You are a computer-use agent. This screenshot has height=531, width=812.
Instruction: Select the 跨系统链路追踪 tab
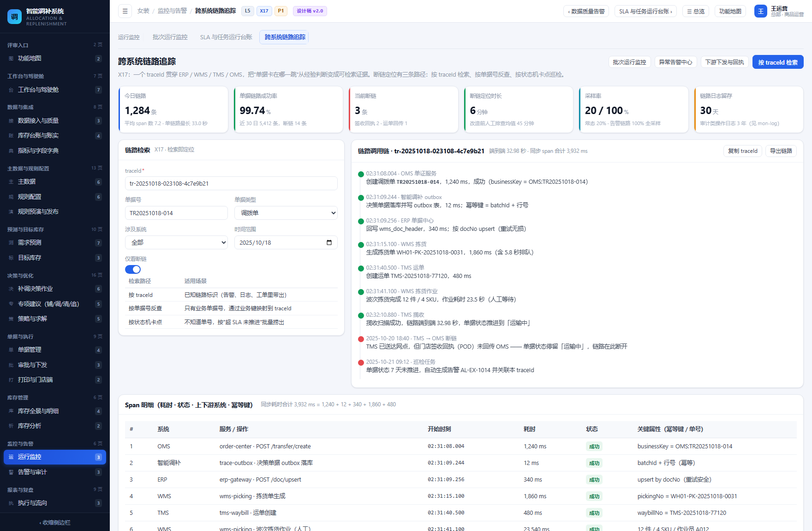coord(285,37)
